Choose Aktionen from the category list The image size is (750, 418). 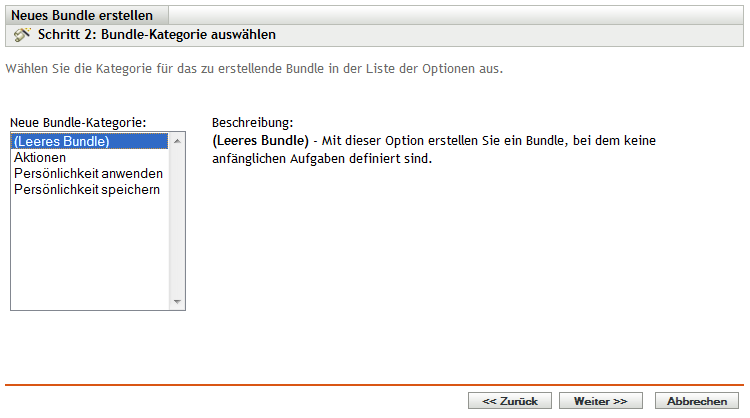click(41, 158)
